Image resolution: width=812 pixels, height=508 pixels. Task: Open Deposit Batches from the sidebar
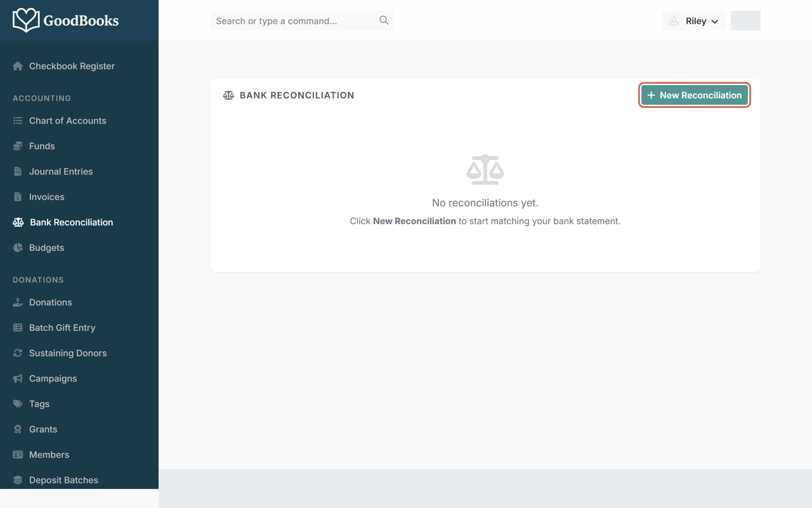point(63,480)
